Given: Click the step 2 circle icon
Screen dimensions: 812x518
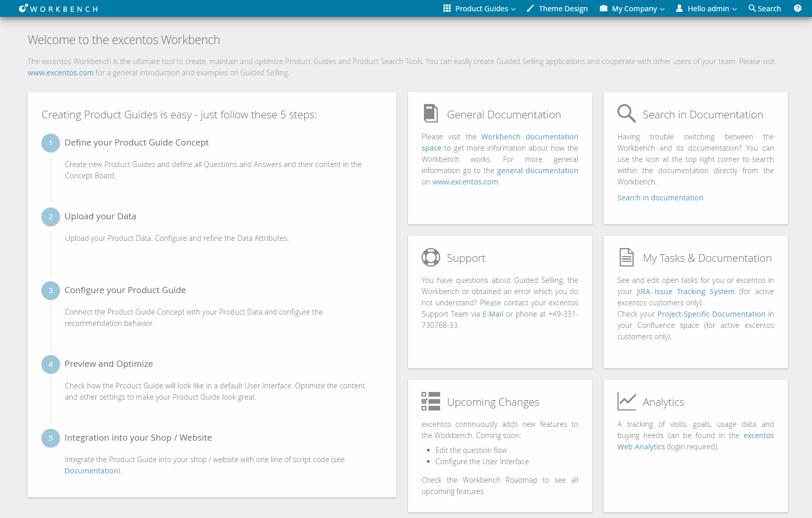Looking at the screenshot, I should pyautogui.click(x=51, y=217).
